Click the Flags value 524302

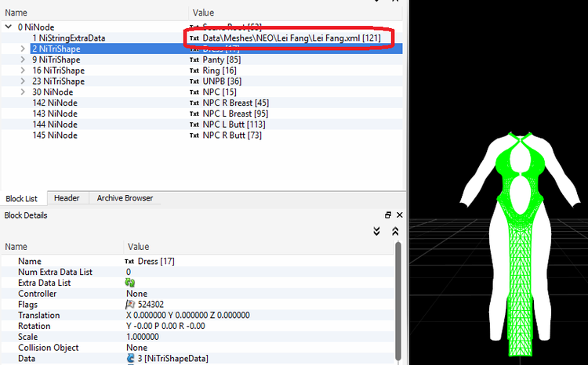[151, 304]
